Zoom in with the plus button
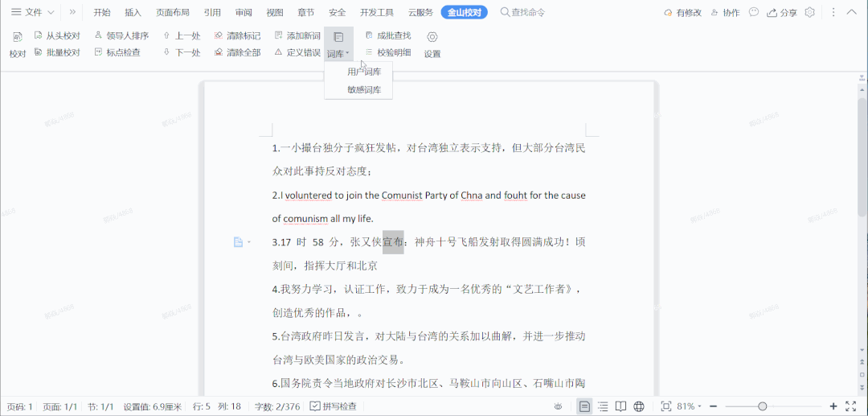 click(833, 406)
